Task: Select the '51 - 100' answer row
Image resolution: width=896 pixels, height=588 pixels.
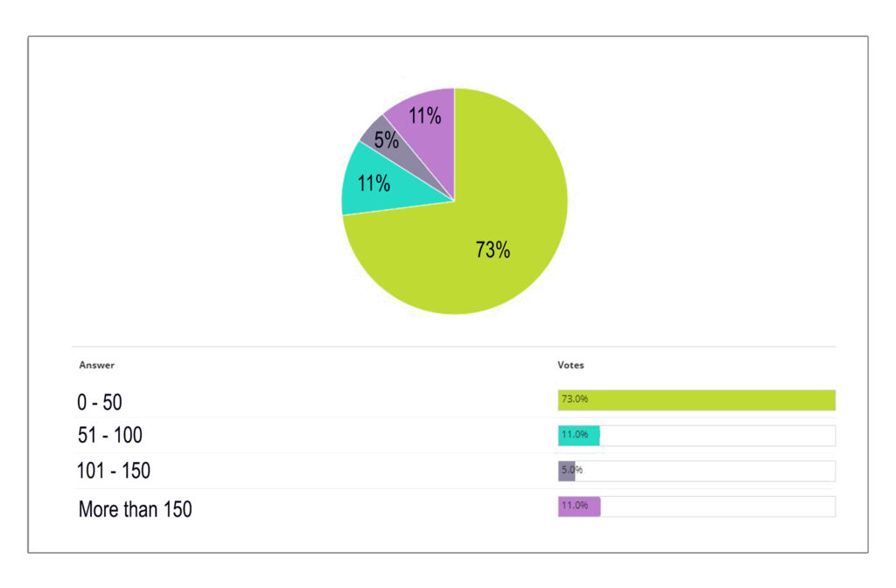Action: click(454, 436)
